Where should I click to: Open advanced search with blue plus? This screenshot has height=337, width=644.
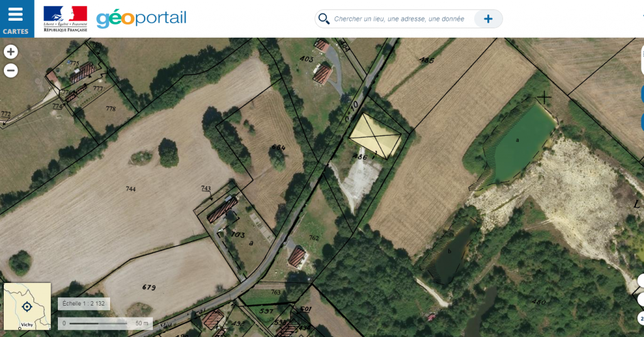[x=488, y=19]
